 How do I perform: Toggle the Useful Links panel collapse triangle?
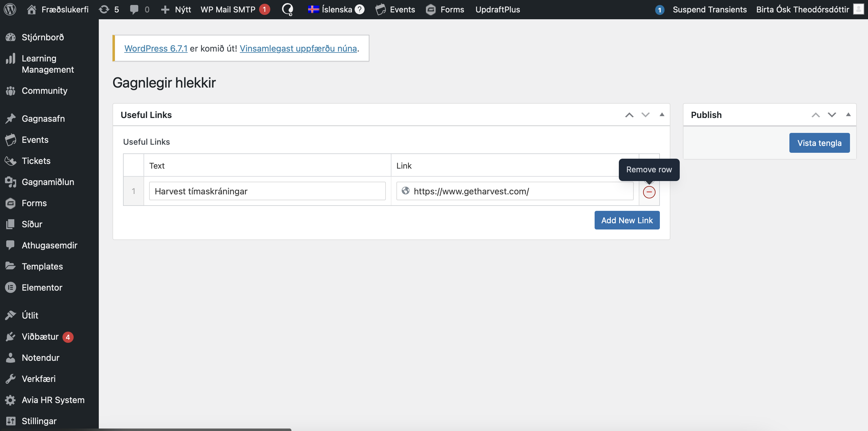point(661,115)
